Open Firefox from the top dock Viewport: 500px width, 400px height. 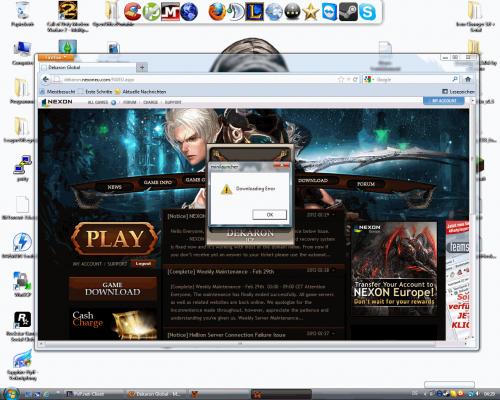point(217,12)
